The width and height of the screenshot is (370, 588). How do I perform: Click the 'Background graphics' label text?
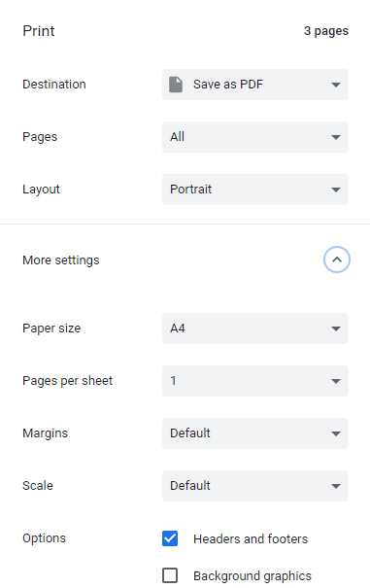252,575
